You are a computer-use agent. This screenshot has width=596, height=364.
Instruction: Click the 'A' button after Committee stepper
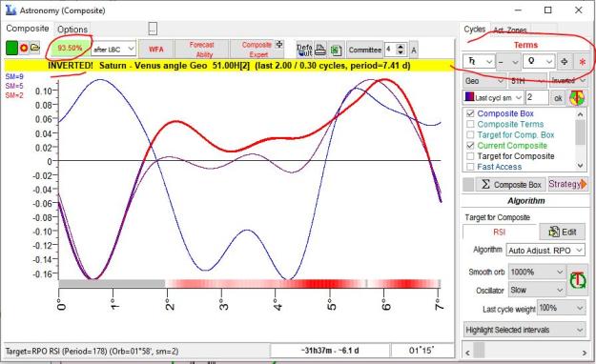[x=414, y=50]
